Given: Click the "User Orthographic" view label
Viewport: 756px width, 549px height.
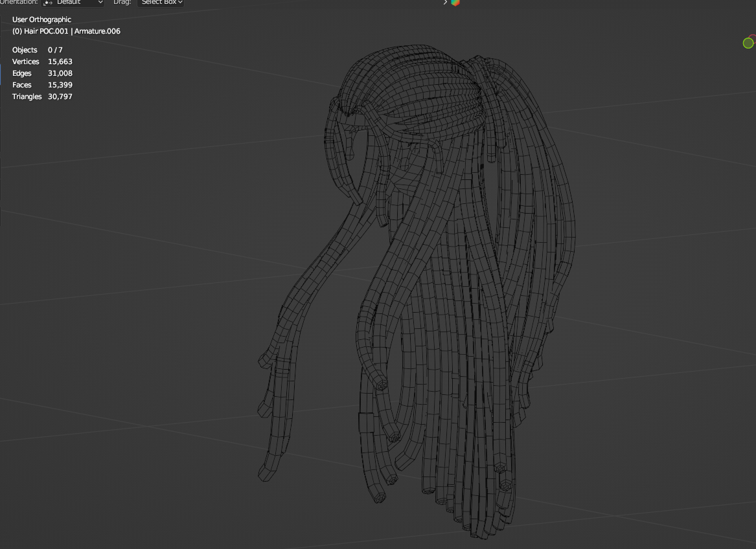Looking at the screenshot, I should [41, 20].
